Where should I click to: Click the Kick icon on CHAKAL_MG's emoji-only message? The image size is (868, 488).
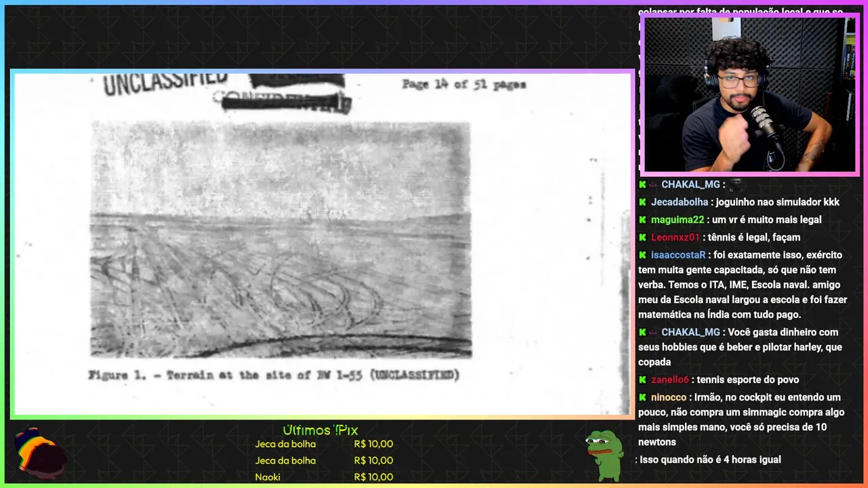pyautogui.click(x=642, y=184)
